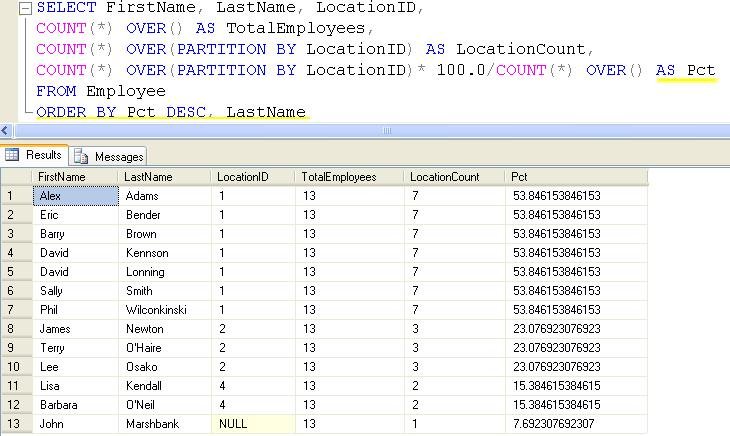This screenshot has width=730, height=436.
Task: Click the FROM Employee line in editor
Action: (101, 91)
